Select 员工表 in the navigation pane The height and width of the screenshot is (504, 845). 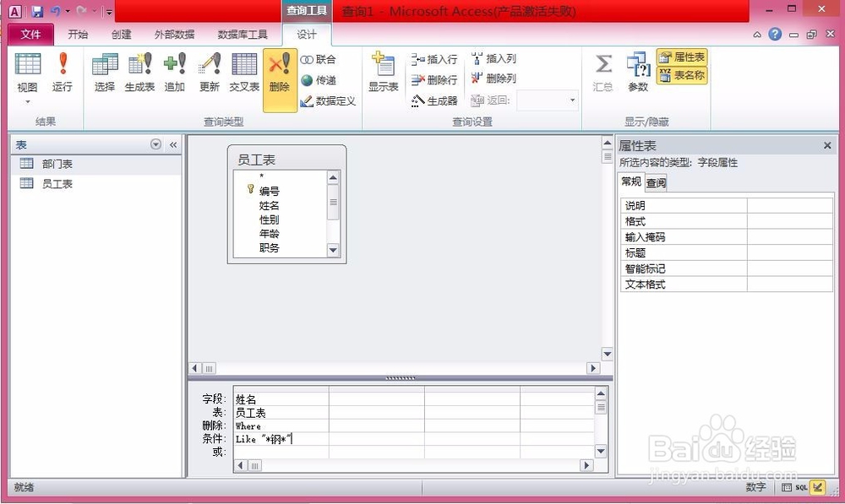[x=96, y=183]
